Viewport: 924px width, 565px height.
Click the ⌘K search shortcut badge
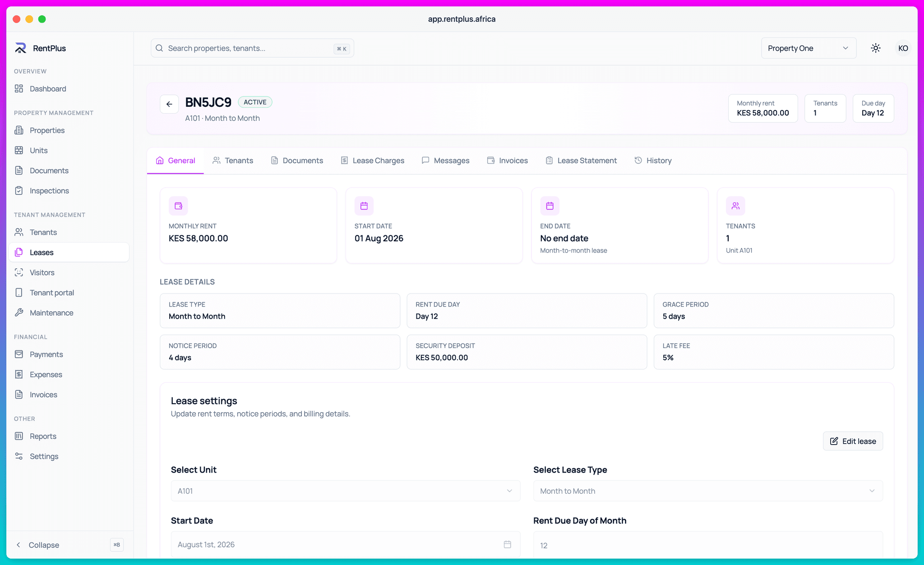click(342, 49)
